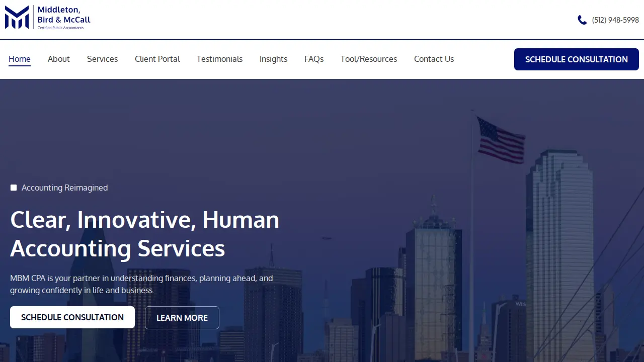The width and height of the screenshot is (644, 362).
Task: Click the Learn More button
Action: pos(182,318)
